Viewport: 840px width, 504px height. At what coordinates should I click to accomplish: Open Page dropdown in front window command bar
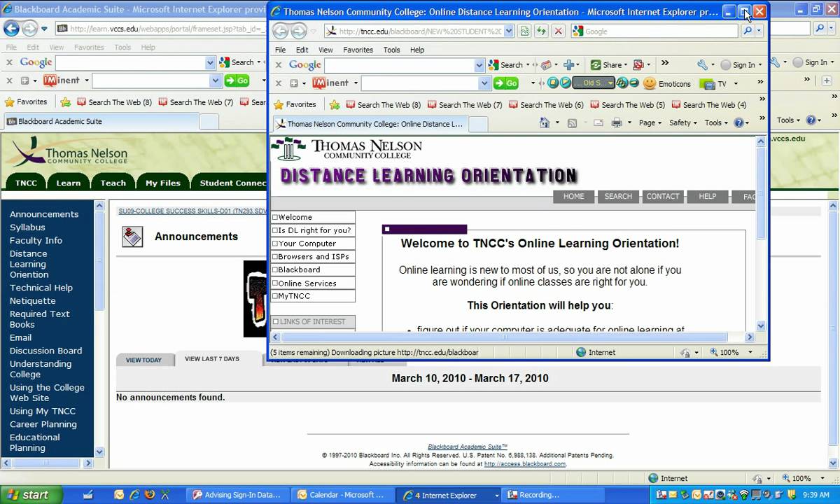point(650,122)
